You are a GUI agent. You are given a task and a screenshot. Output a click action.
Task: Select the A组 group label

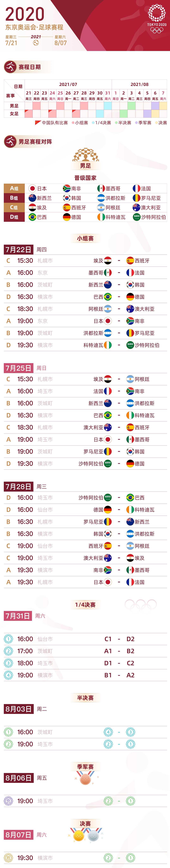pyautogui.click(x=14, y=188)
